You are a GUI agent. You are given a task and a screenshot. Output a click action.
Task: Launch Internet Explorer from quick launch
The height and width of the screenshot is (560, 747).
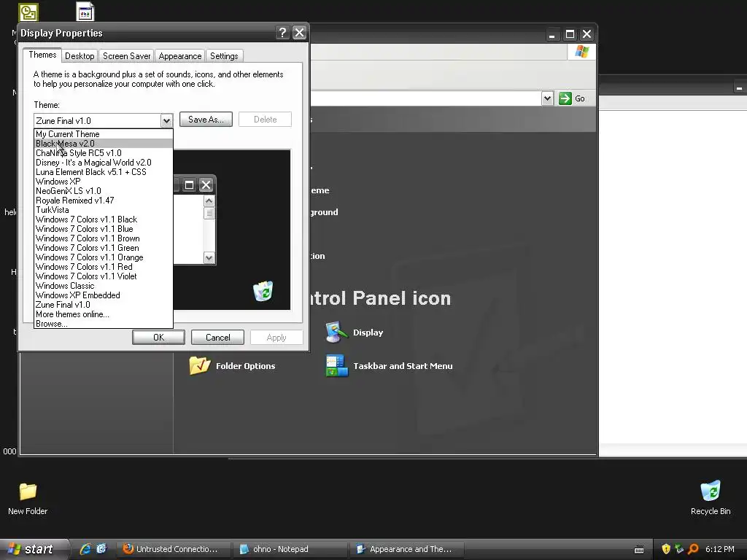[x=86, y=549]
